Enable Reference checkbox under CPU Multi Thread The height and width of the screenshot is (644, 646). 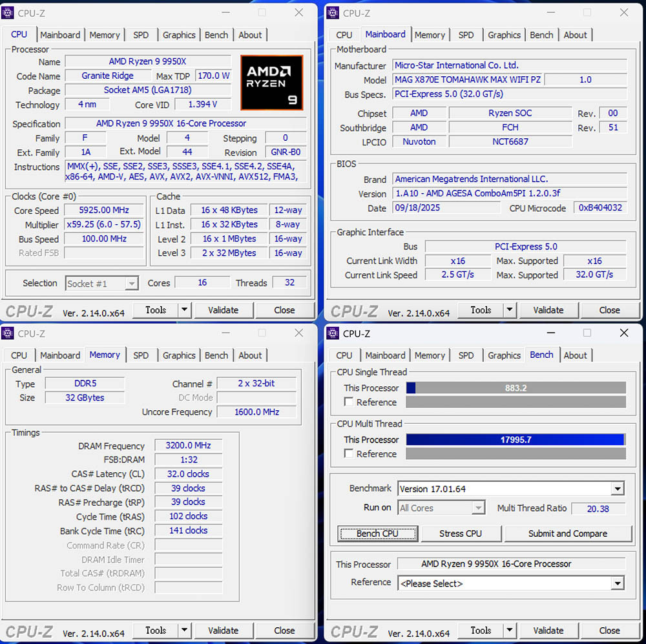(349, 454)
